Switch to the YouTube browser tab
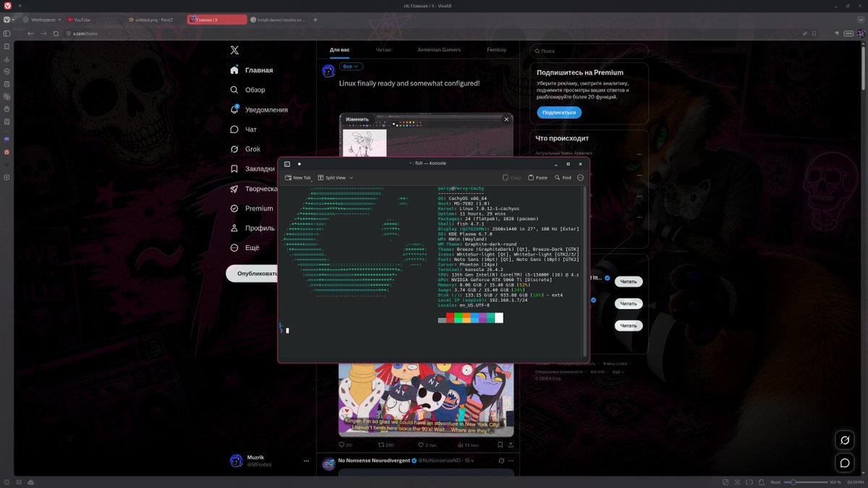The image size is (868, 488). pyautogui.click(x=94, y=20)
